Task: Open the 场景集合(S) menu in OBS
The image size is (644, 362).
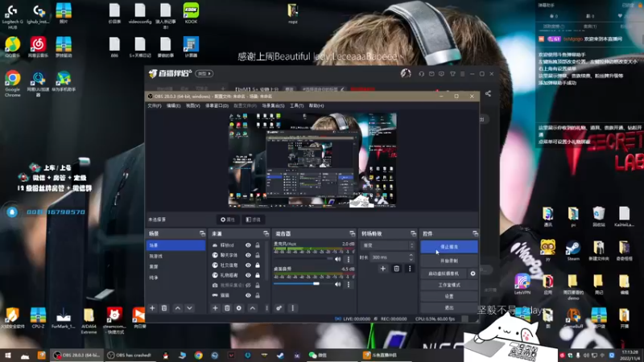Action: click(x=273, y=106)
